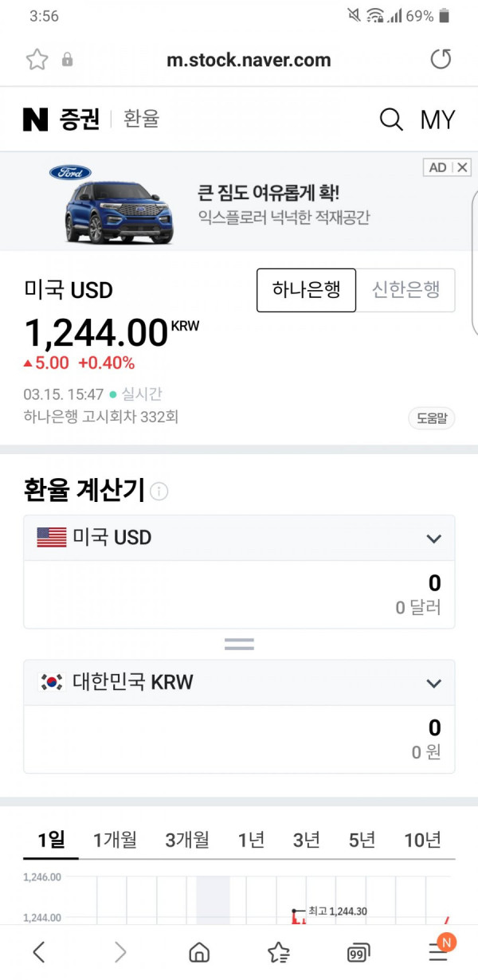
Task: Close the Ford advertisement banner
Action: coord(462,167)
